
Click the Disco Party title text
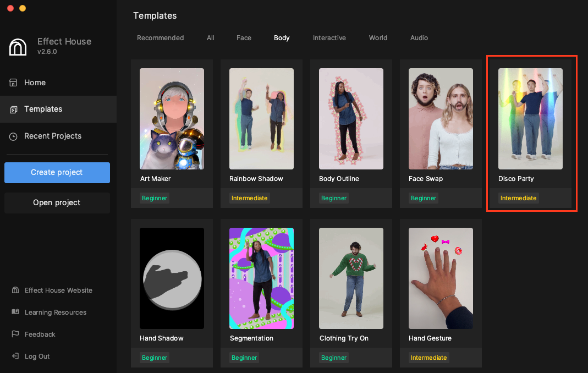[516, 179]
